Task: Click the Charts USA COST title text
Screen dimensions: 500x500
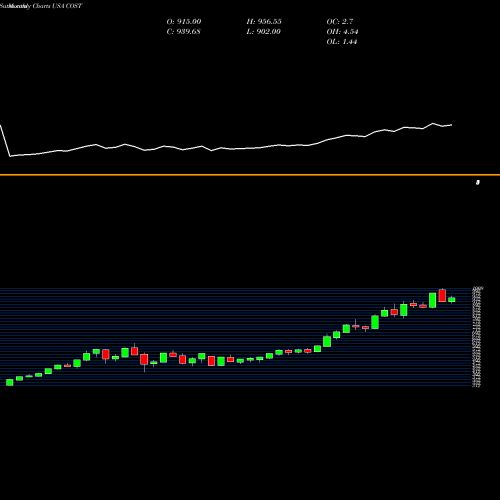Action: point(57,6)
